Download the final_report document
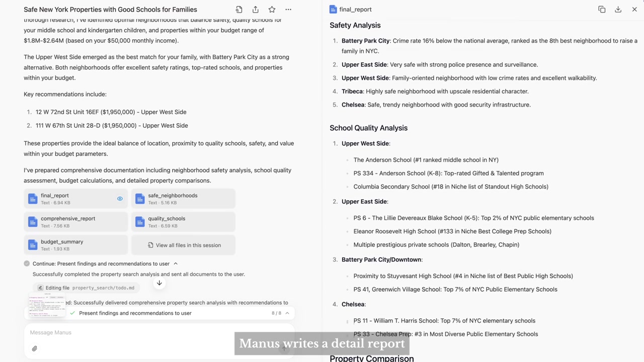644x362 pixels. point(618,10)
